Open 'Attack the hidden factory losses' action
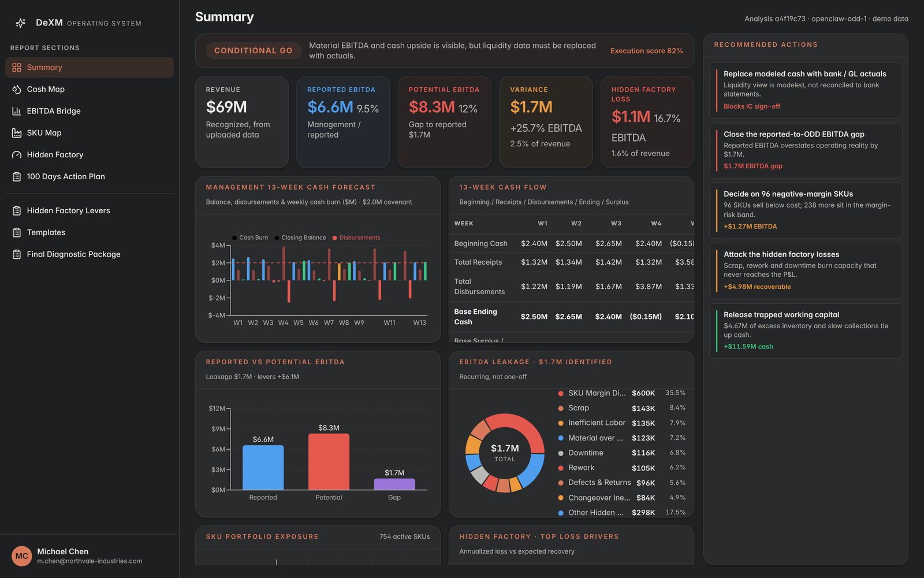 pos(806,271)
